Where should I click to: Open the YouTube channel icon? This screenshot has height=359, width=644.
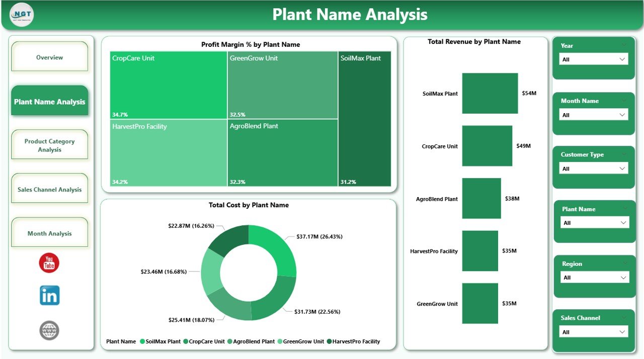[49, 262]
